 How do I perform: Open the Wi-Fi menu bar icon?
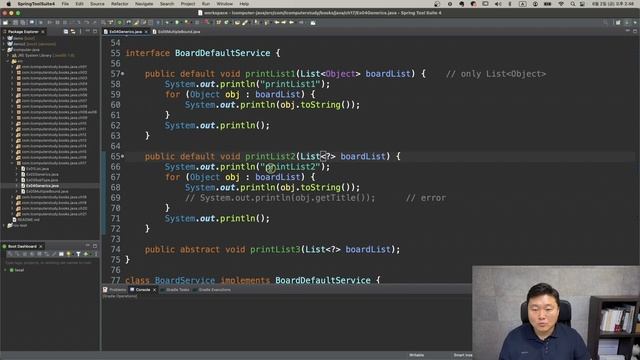561,4
